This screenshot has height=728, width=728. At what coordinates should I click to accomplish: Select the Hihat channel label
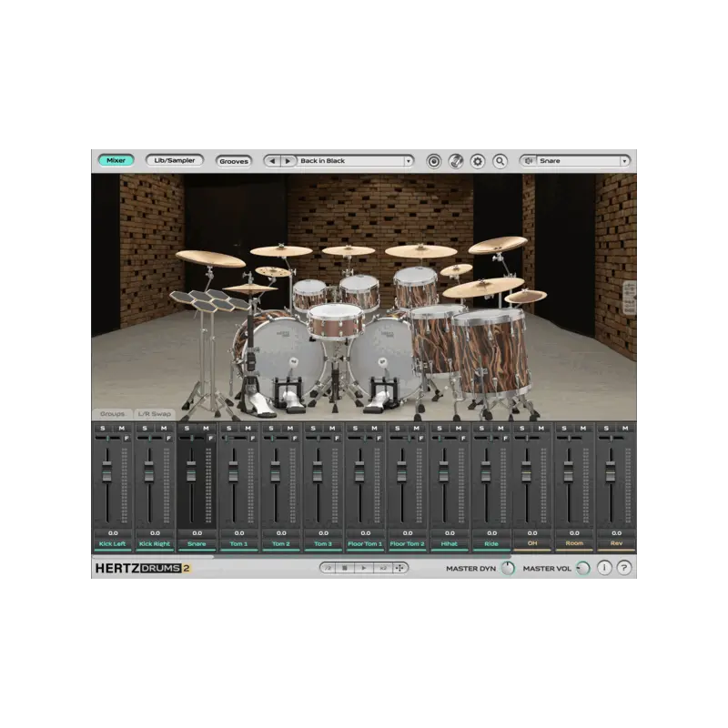point(449,543)
